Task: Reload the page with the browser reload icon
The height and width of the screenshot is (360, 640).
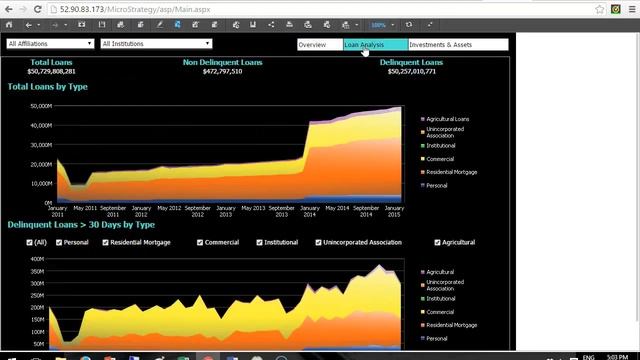Action: pyautogui.click(x=38, y=9)
